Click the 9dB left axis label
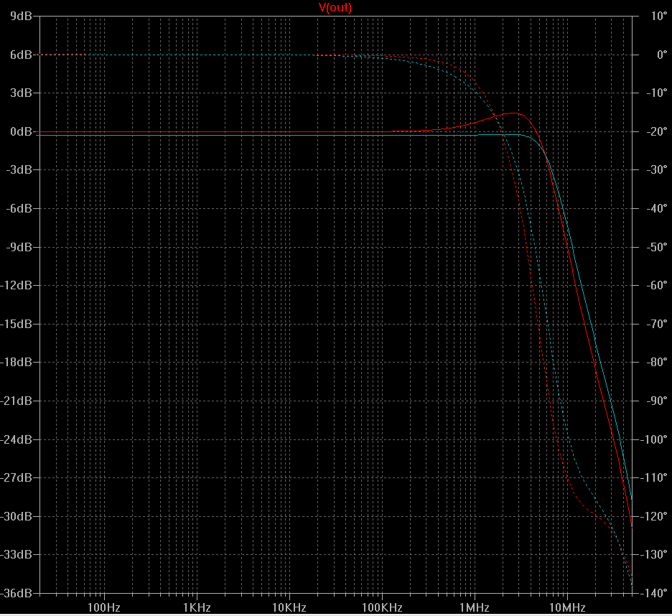Image resolution: width=672 pixels, height=616 pixels. pos(21,16)
